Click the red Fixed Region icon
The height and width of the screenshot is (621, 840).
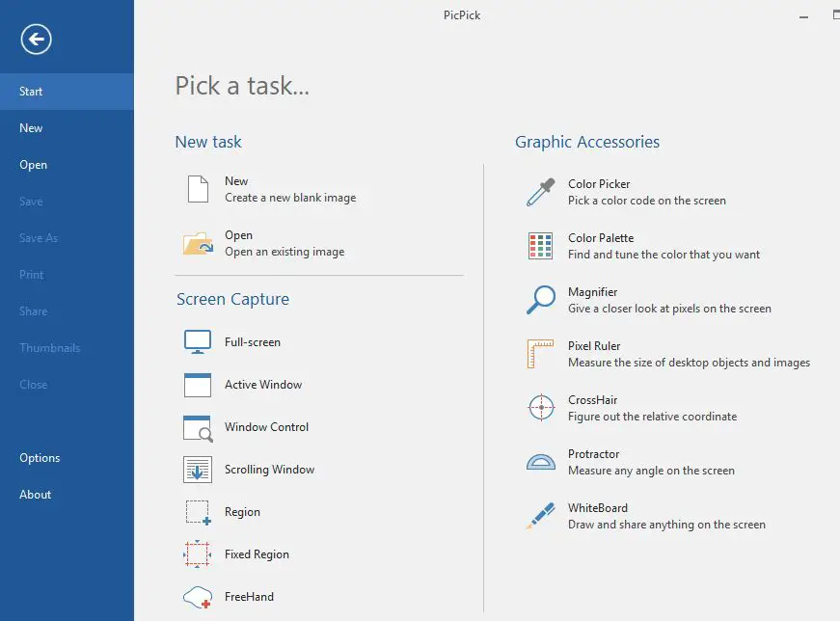click(x=197, y=554)
